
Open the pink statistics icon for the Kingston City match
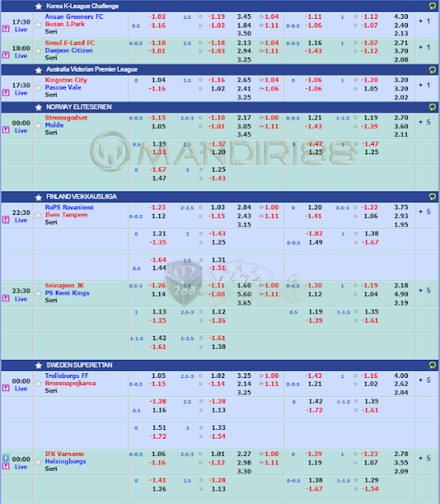6,93
